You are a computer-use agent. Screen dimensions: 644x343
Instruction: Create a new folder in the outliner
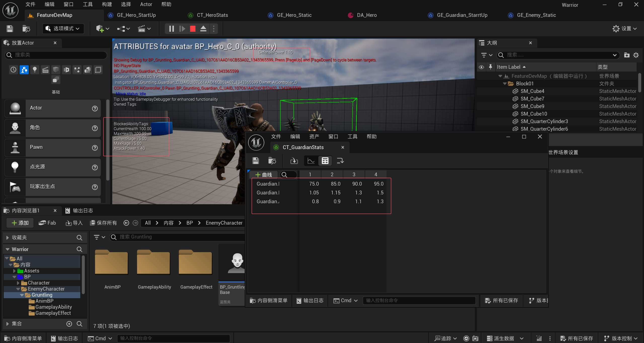[x=627, y=55]
